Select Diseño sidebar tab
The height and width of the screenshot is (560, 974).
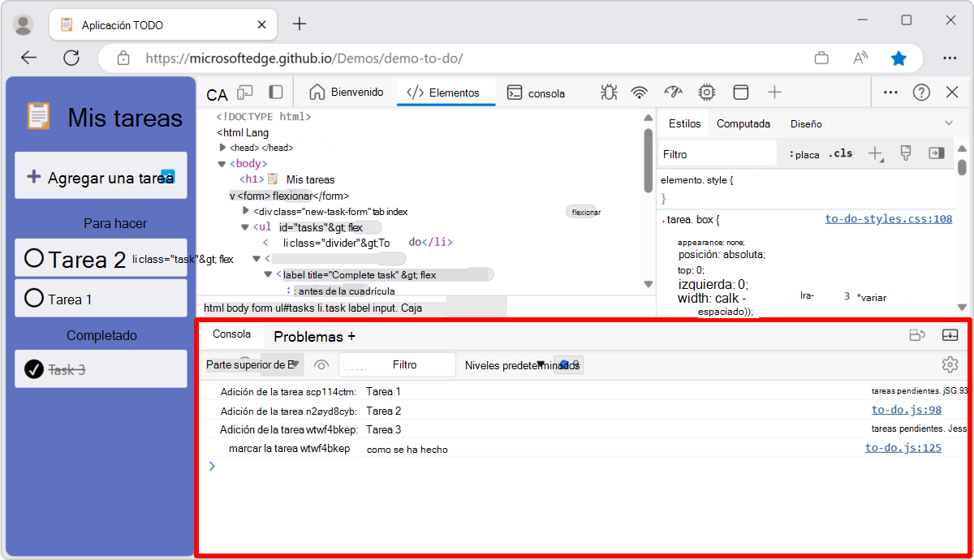tap(806, 123)
